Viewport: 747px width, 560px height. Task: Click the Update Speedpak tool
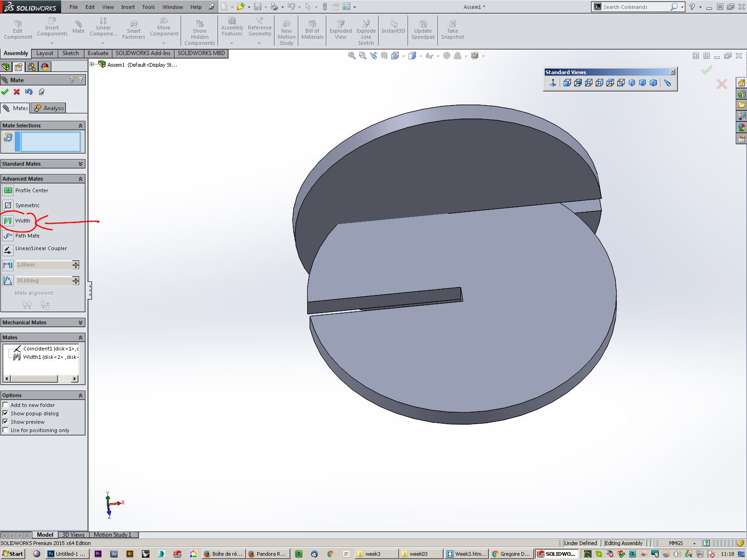(423, 30)
